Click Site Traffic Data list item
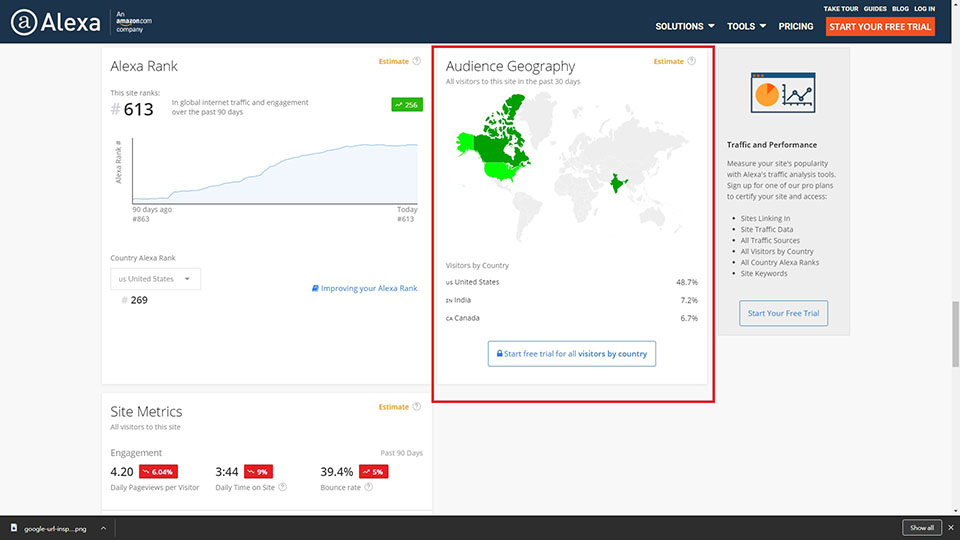960x540 pixels. (x=767, y=230)
